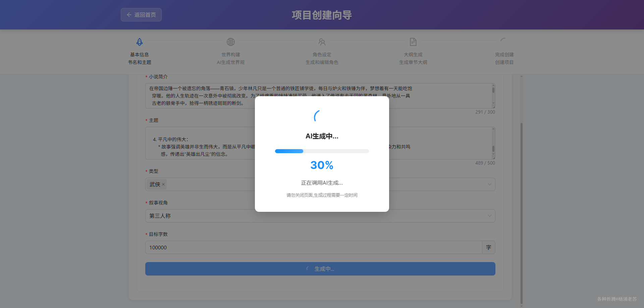The width and height of the screenshot is (644, 308).
Task: Click the 类型 field label
Action: pos(154,171)
